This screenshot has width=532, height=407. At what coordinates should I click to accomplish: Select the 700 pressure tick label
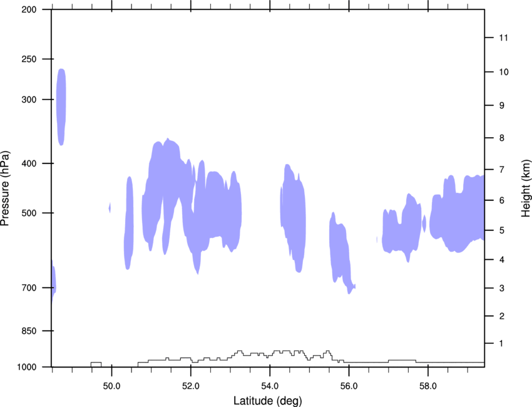[x=29, y=287]
